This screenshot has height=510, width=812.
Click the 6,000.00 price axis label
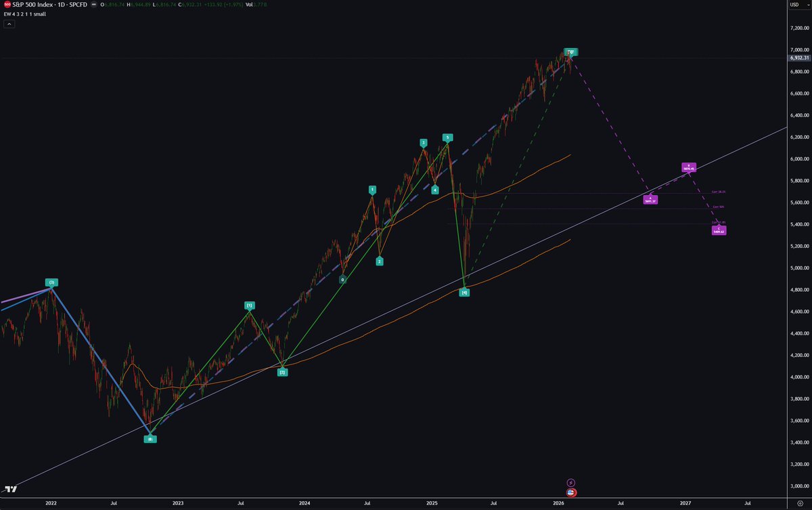pos(798,158)
